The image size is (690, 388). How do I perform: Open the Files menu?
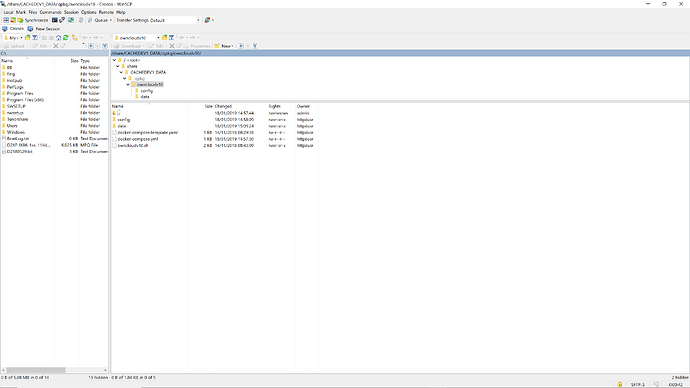pyautogui.click(x=33, y=12)
